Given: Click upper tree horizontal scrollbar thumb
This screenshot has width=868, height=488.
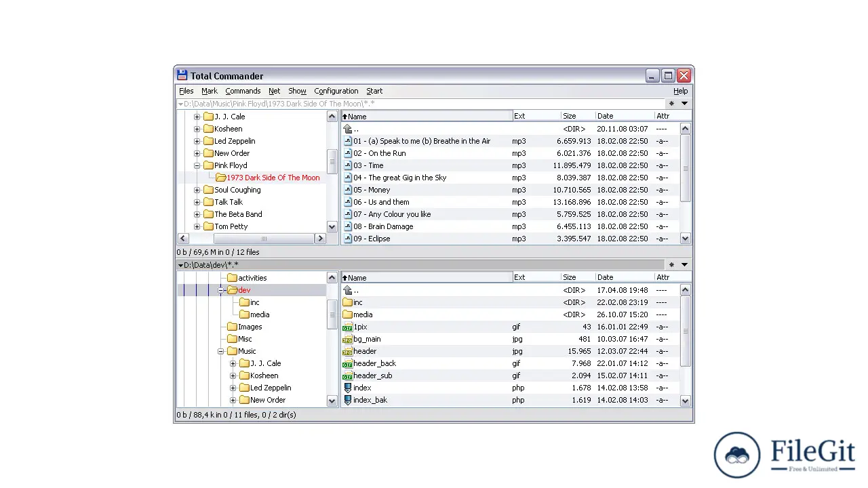Looking at the screenshot, I should (x=264, y=239).
